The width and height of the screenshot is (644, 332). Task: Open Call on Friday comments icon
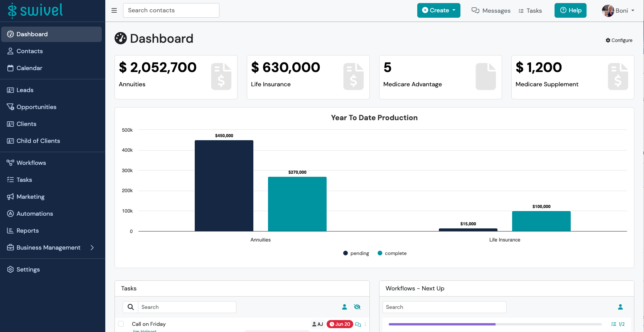click(358, 324)
